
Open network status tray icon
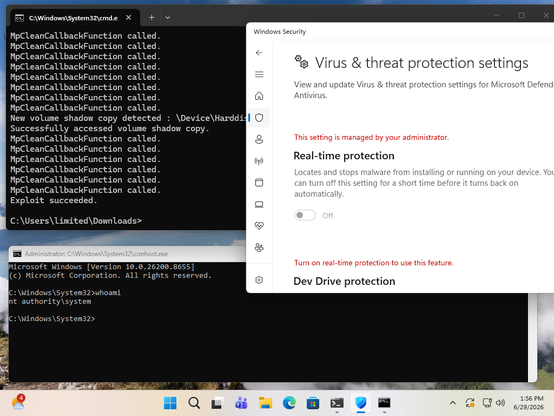[487, 403]
